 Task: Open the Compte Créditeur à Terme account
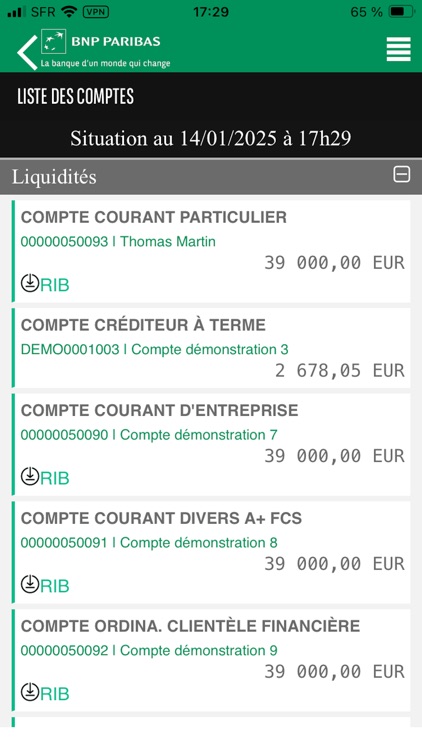point(211,348)
